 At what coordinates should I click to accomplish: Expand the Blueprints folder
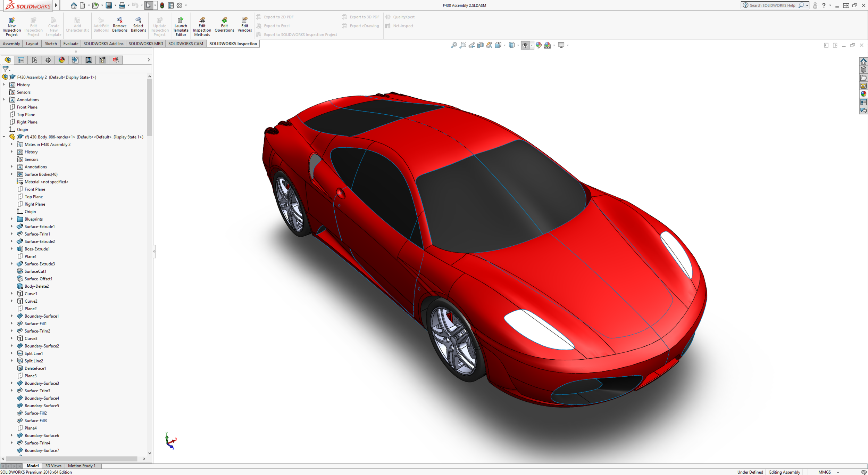coord(12,219)
